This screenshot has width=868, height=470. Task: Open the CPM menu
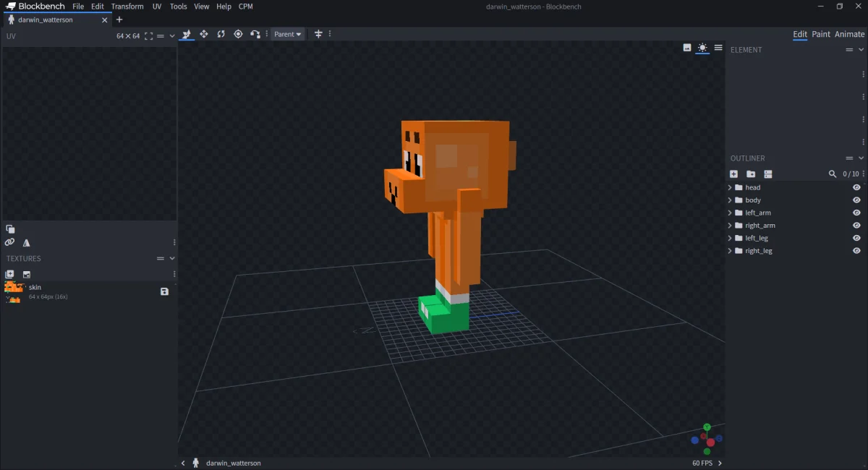(246, 7)
